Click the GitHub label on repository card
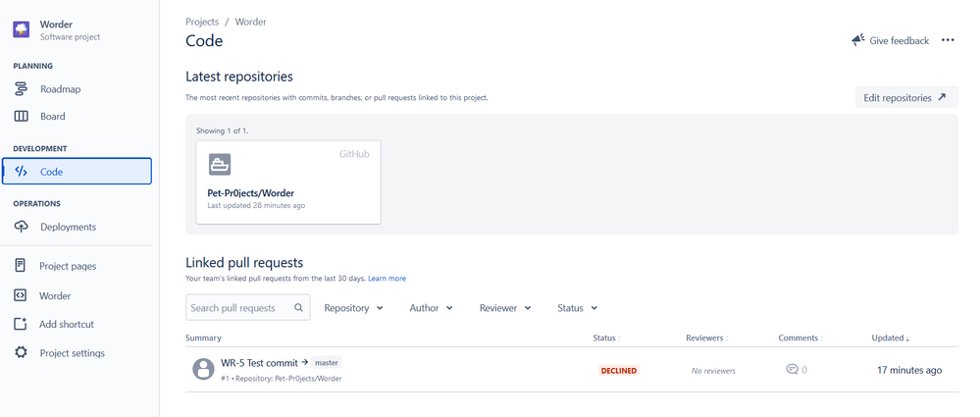This screenshot has width=980, height=417. [354, 154]
